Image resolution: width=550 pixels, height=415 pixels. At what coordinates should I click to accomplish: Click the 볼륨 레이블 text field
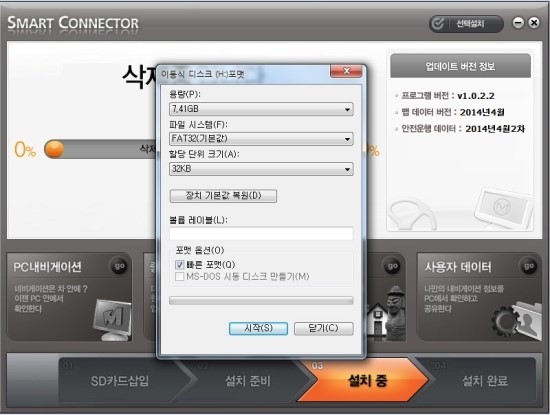point(261,234)
